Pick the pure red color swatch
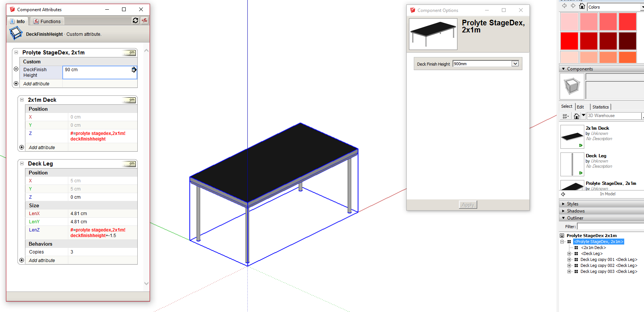This screenshot has width=644, height=312. (569, 41)
